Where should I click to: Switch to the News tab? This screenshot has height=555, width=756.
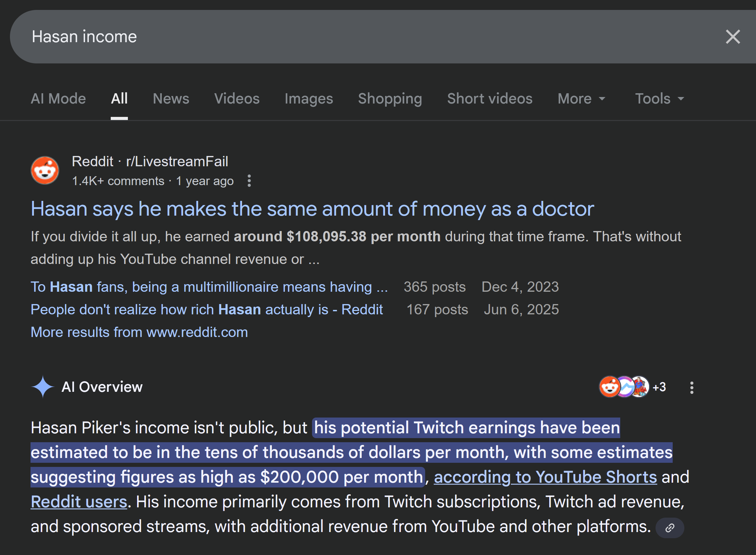(x=171, y=99)
